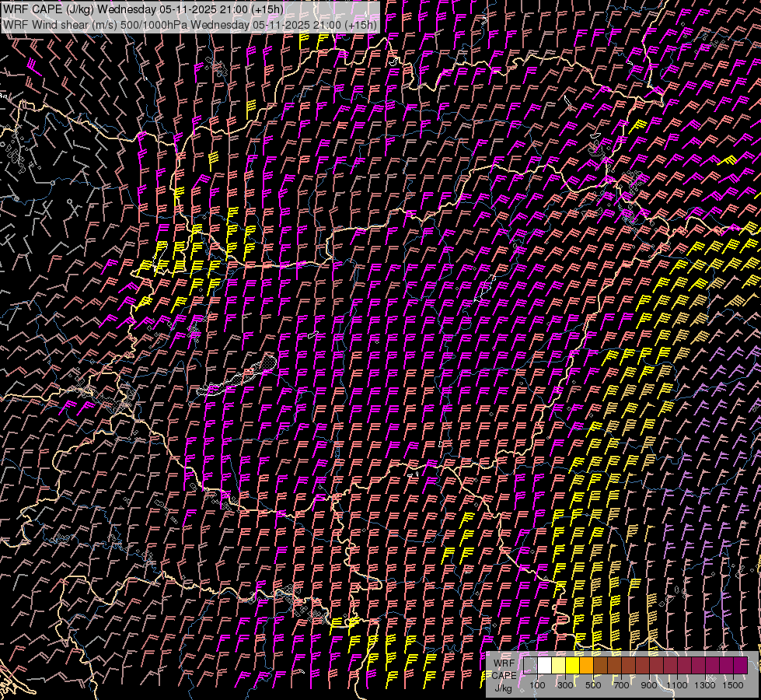The height and width of the screenshot is (700, 761).
Task: Click the 300 legend scale label
Action: tap(565, 685)
